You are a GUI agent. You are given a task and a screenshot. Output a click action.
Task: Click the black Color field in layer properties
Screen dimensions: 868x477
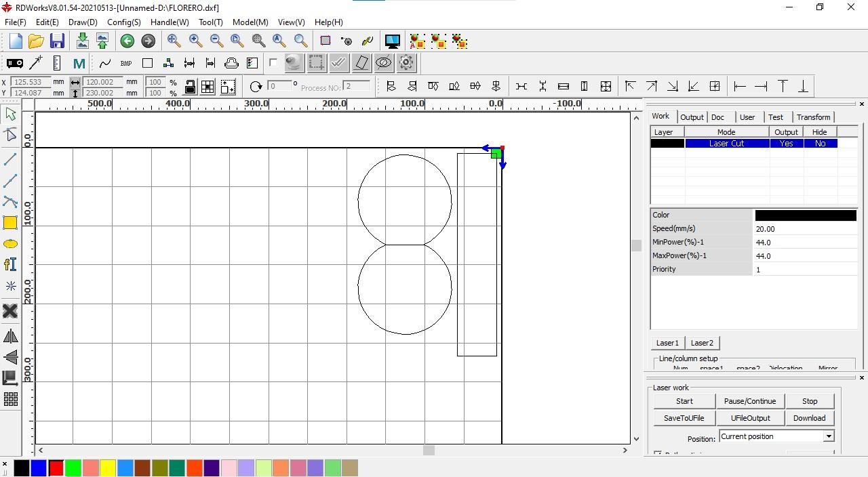(806, 215)
